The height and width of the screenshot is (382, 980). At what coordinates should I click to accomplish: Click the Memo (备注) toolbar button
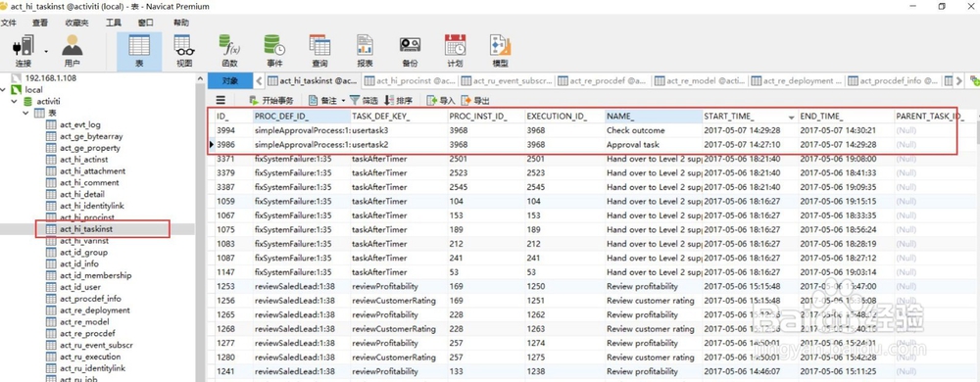pos(323,101)
